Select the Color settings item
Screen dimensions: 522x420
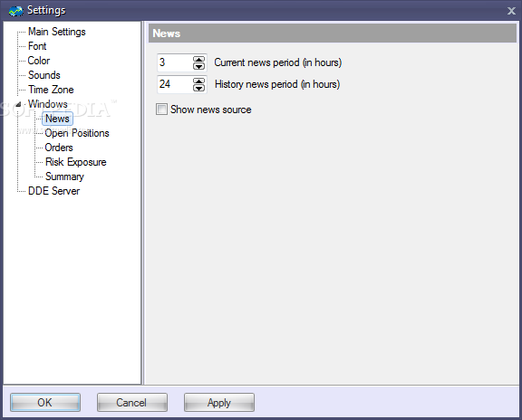tap(39, 61)
